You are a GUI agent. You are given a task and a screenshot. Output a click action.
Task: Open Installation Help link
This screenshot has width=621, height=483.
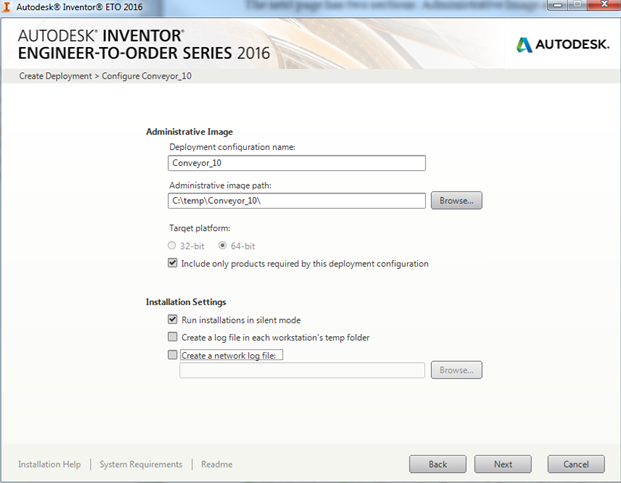pos(50,464)
